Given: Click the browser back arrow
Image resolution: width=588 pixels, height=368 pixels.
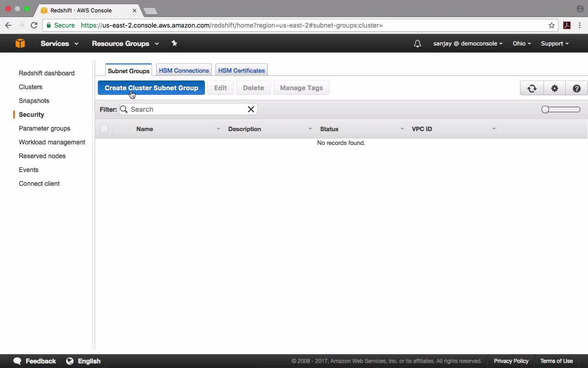Looking at the screenshot, I should coord(8,25).
